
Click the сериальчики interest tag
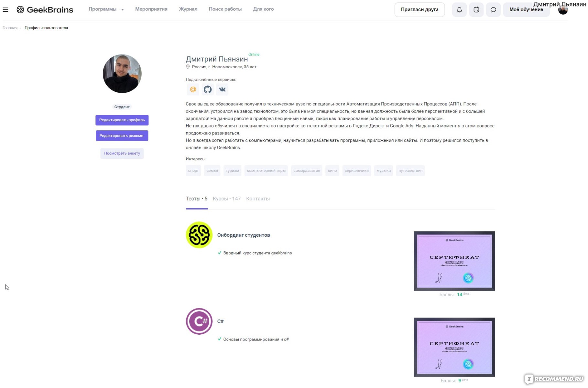357,171
